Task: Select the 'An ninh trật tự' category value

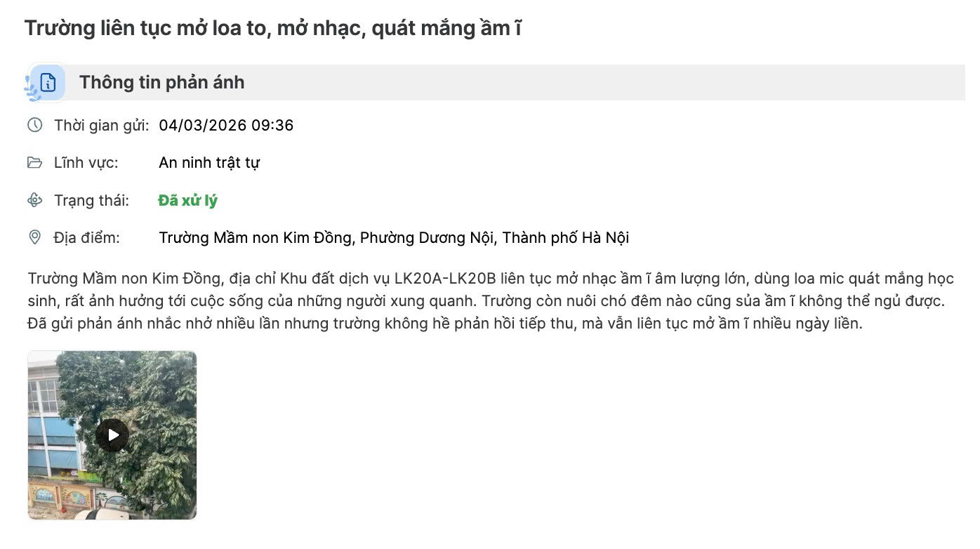Action: click(x=209, y=162)
